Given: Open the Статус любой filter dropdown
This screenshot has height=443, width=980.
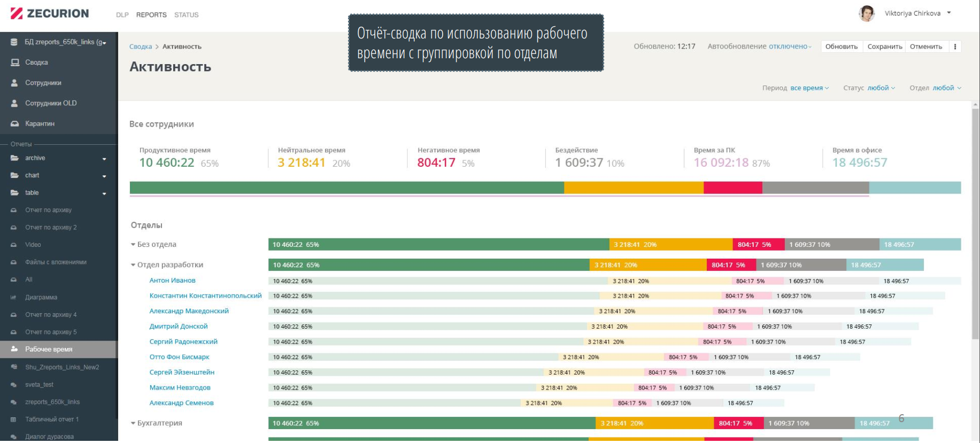Looking at the screenshot, I should [x=881, y=88].
